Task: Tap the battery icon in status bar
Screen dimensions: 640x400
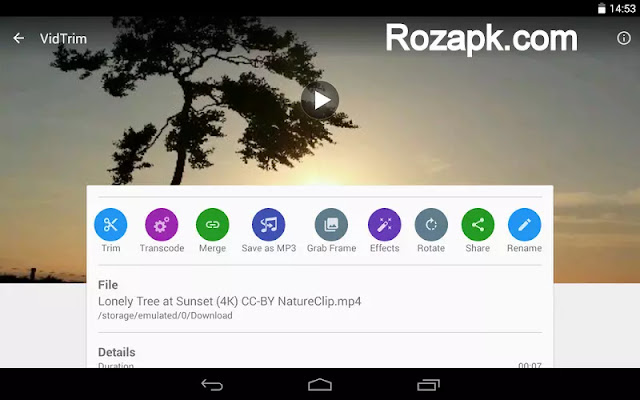Action: (601, 9)
